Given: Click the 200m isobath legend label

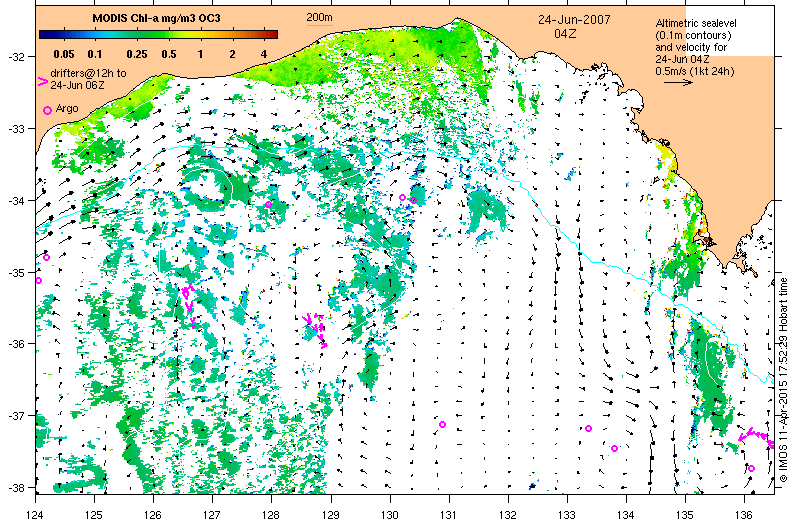Looking at the screenshot, I should (319, 18).
